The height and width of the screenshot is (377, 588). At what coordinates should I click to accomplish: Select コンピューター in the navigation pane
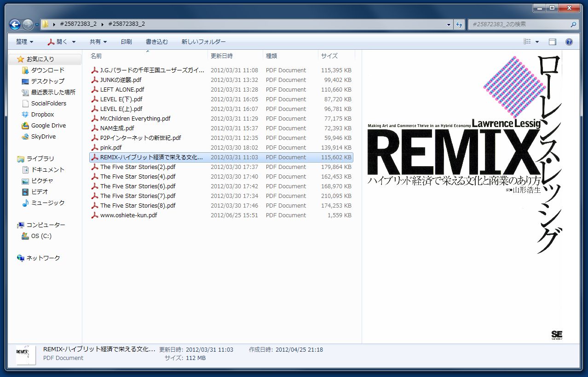tap(46, 225)
